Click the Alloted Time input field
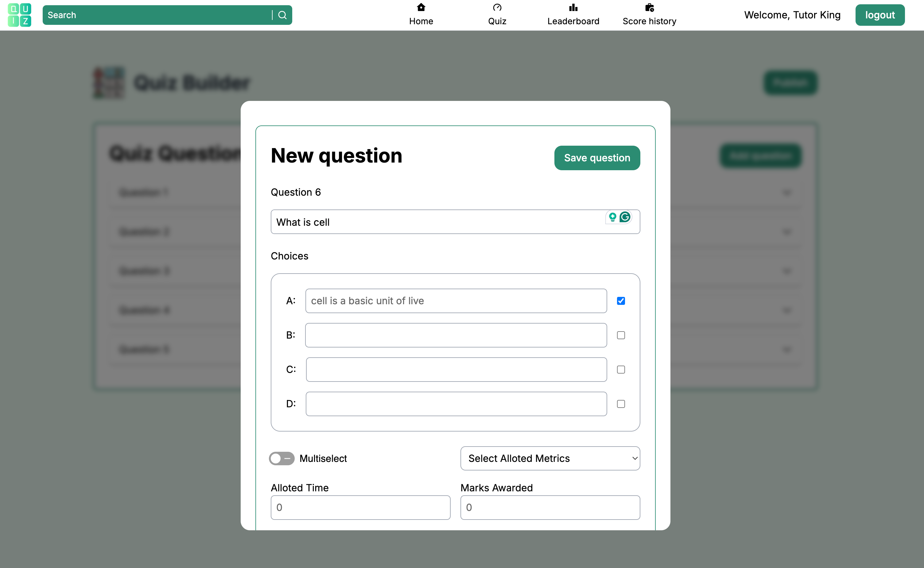The width and height of the screenshot is (924, 568). pyautogui.click(x=360, y=507)
